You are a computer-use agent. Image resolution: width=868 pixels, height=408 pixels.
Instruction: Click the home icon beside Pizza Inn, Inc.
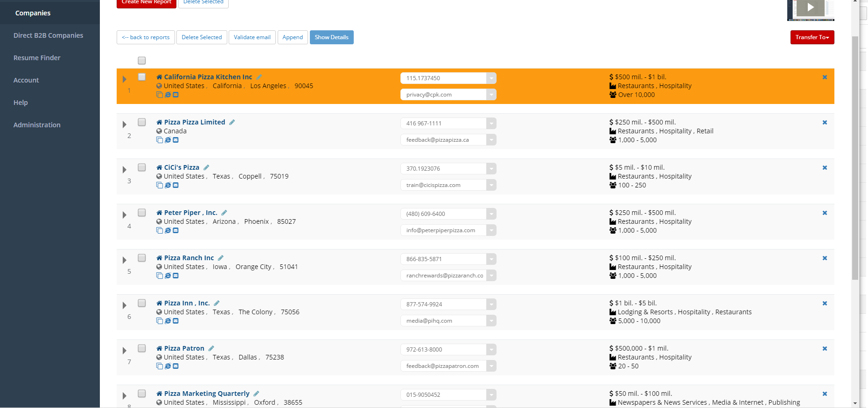[159, 303]
